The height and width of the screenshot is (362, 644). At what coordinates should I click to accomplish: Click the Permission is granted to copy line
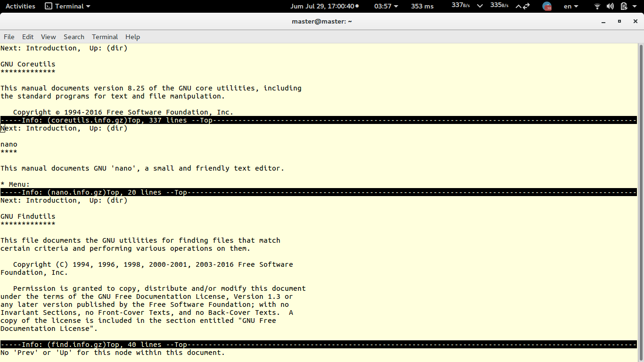(159, 288)
